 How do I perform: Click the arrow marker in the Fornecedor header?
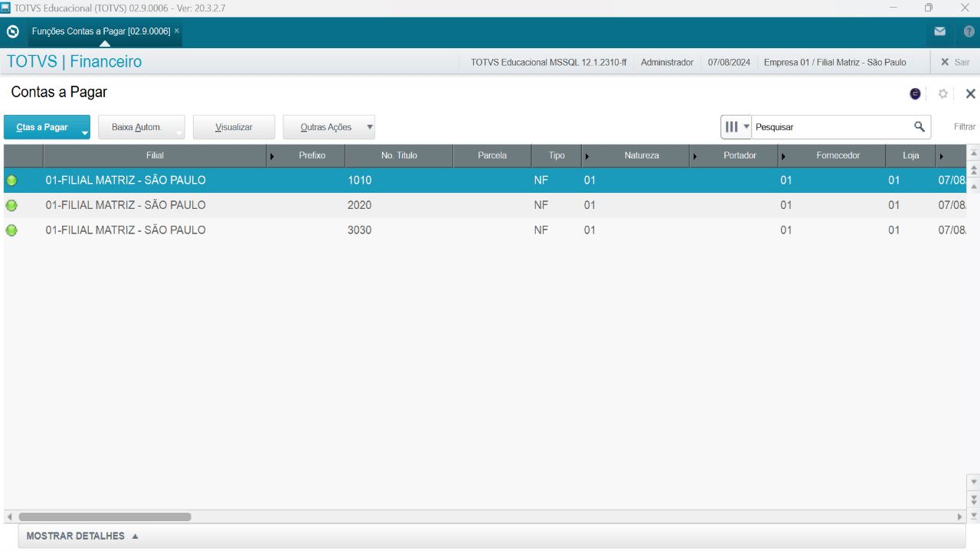click(x=783, y=156)
